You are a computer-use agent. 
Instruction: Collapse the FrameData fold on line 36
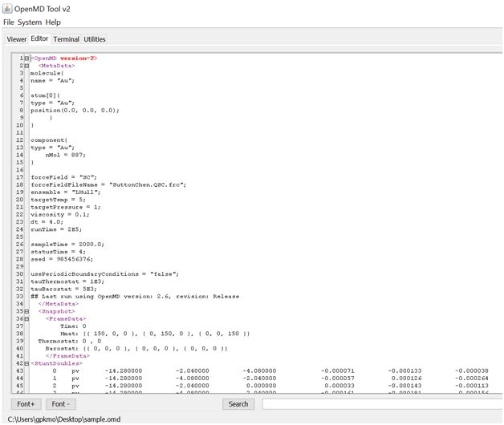click(26, 319)
